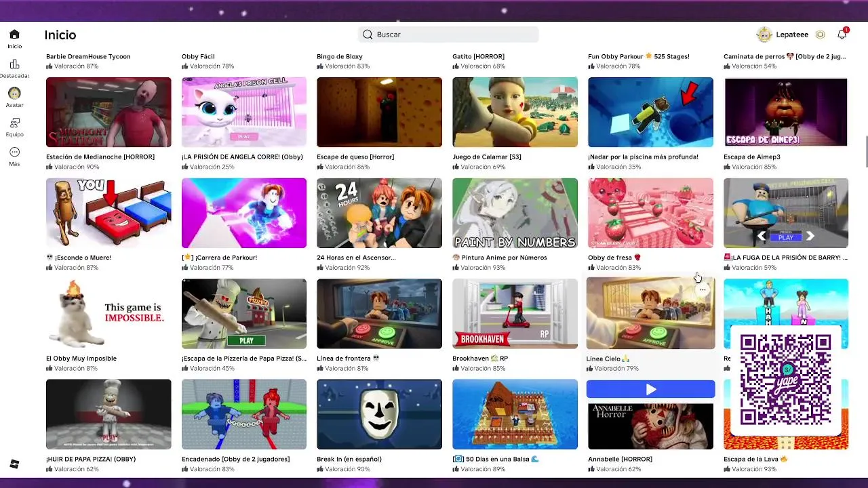
Task: Click Juego de Calamar [S3] title text
Action: [x=487, y=157]
